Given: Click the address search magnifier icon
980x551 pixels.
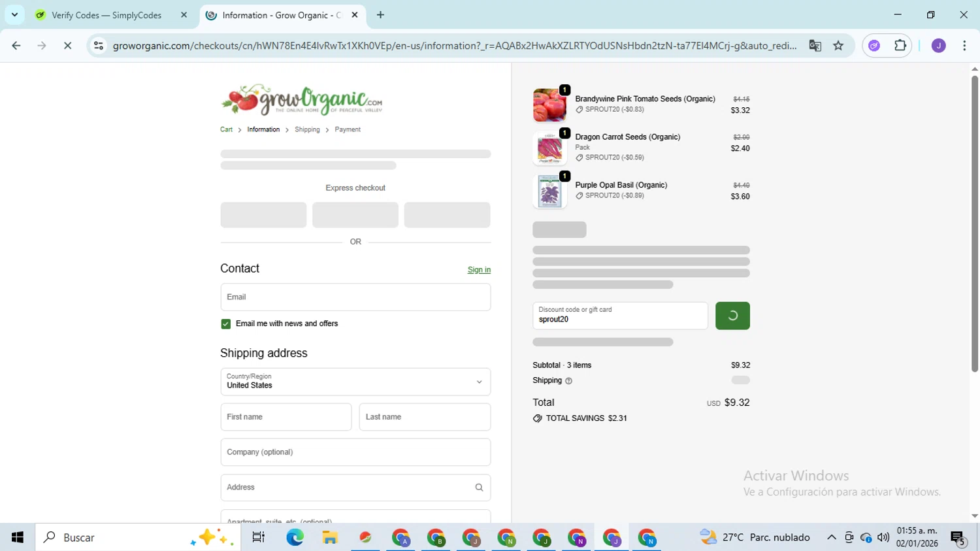Looking at the screenshot, I should pos(479,488).
